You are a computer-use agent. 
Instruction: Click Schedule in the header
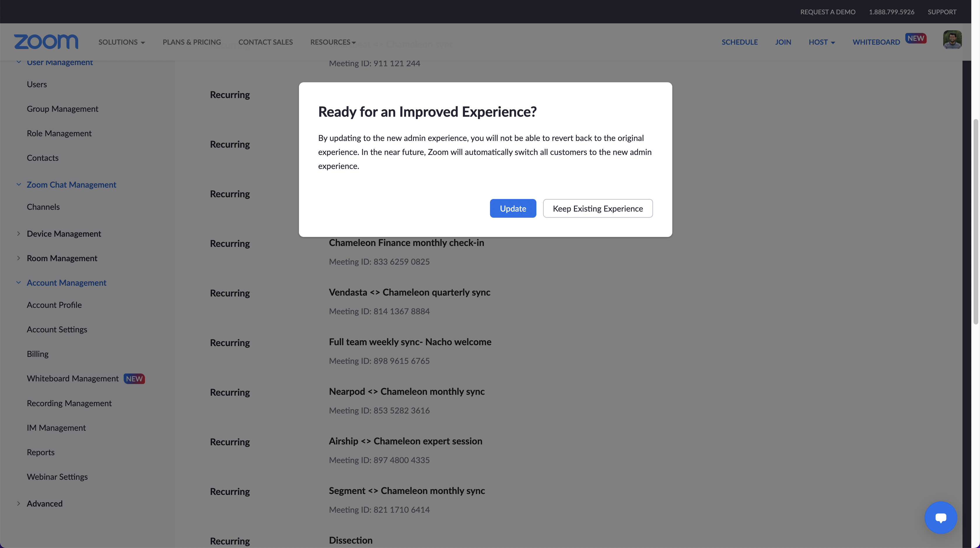click(x=740, y=42)
